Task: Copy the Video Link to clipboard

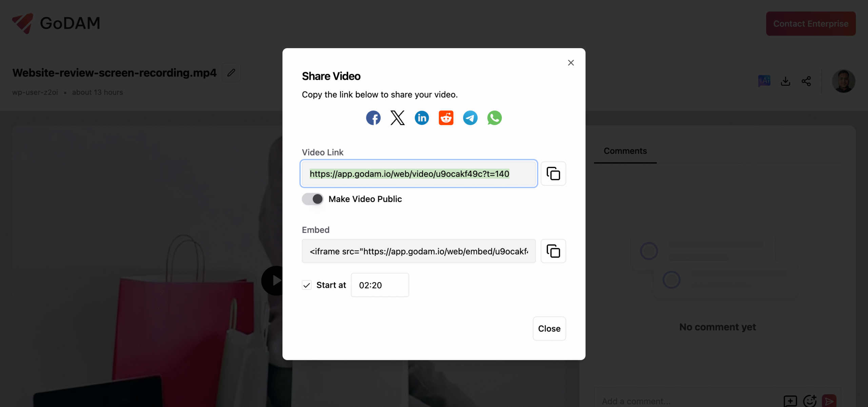Action: pyautogui.click(x=553, y=174)
